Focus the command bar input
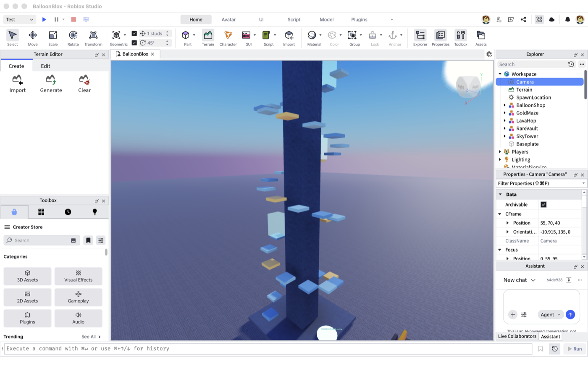Viewport: 588px width, 369px height. click(x=268, y=348)
